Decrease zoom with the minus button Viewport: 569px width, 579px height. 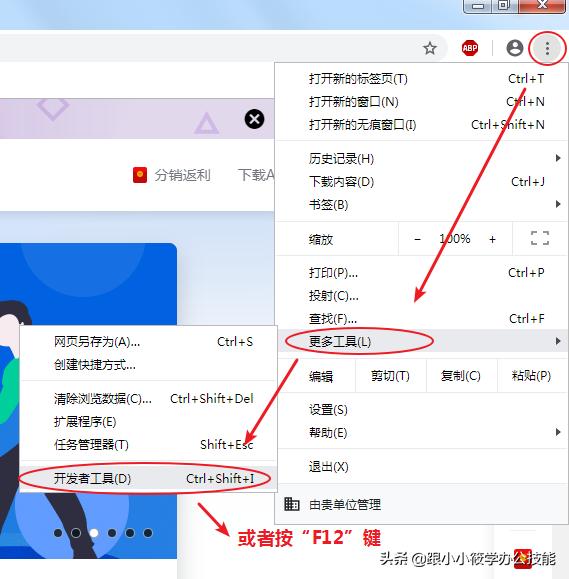click(x=418, y=239)
